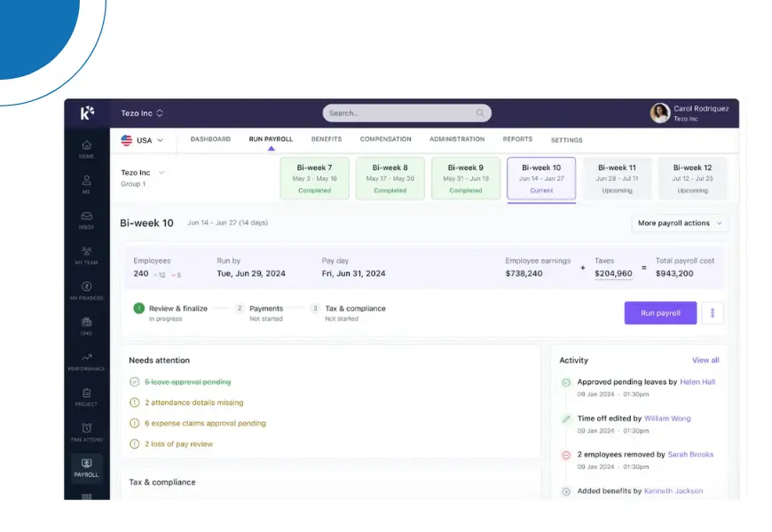Open the Sarah Brooks link

690,454
